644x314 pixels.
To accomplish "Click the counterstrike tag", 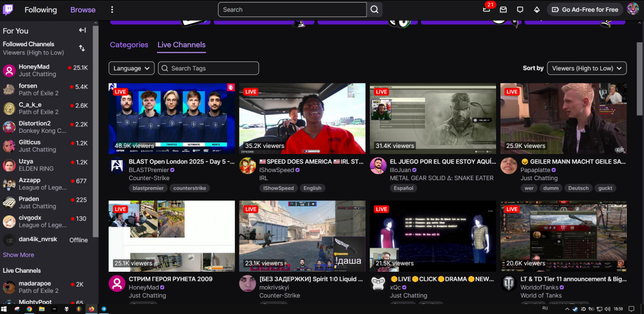I will [190, 188].
